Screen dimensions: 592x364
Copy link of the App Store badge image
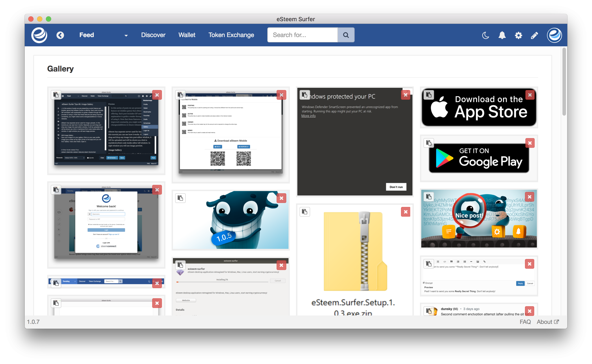(429, 95)
